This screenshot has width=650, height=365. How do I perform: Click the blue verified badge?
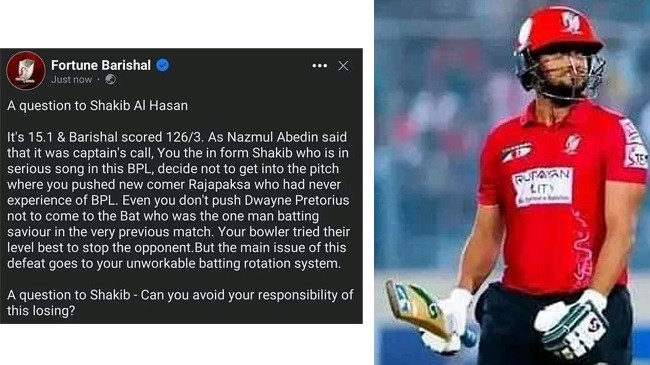(162, 65)
